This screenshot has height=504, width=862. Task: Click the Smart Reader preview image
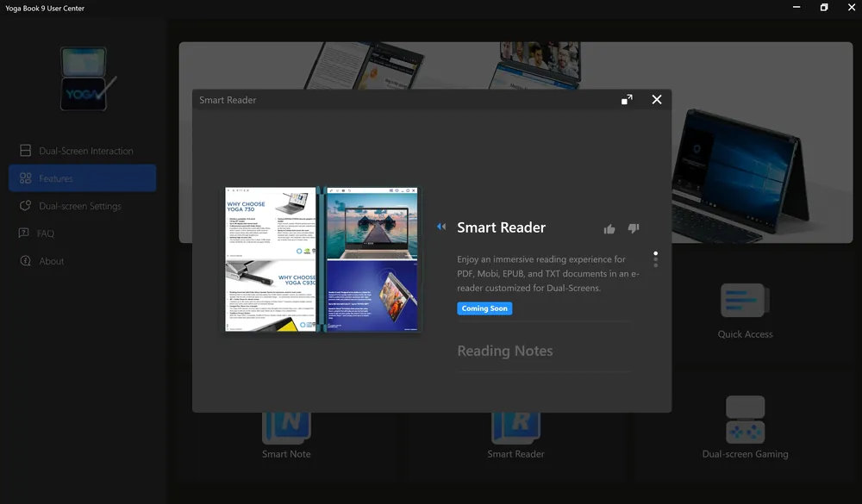pos(322,259)
